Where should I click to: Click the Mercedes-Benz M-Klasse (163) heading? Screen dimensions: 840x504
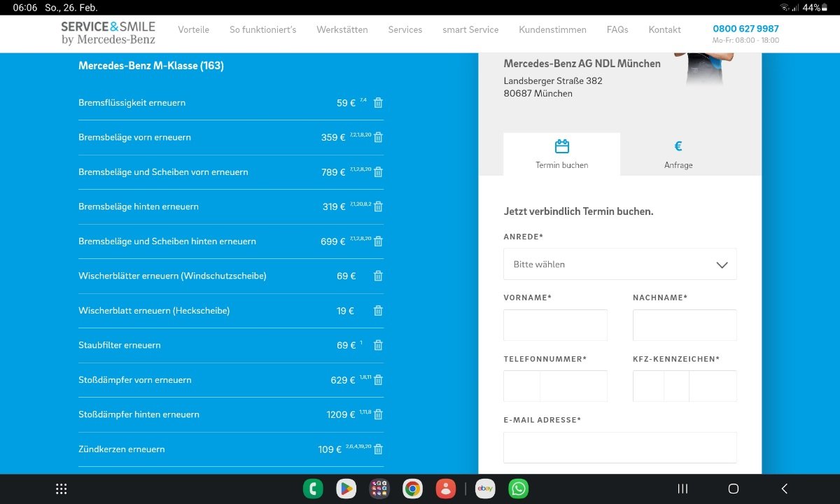151,66
